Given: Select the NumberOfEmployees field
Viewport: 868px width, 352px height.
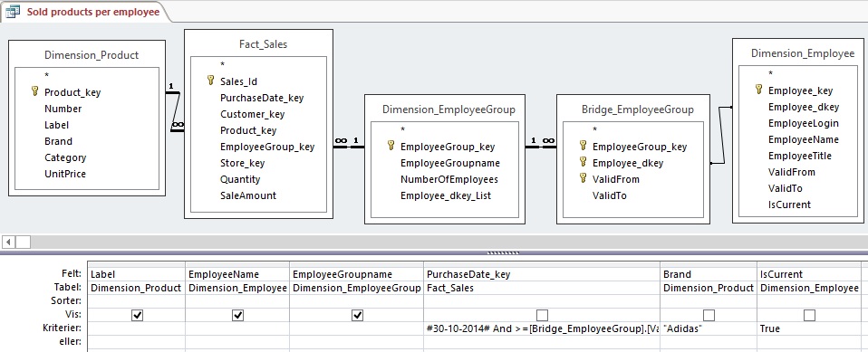Looking at the screenshot, I should [x=448, y=179].
